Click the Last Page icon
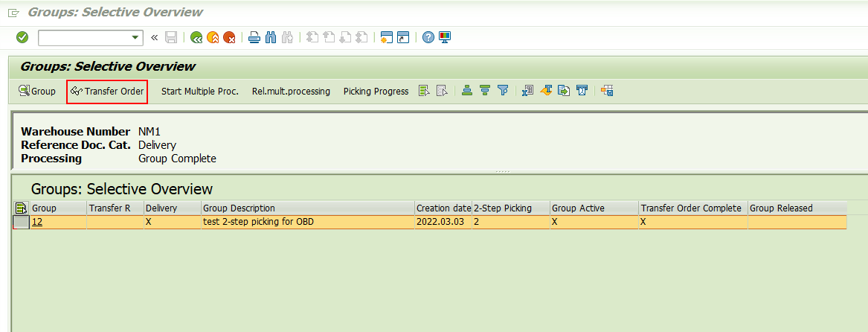The image size is (868, 332). (x=361, y=38)
